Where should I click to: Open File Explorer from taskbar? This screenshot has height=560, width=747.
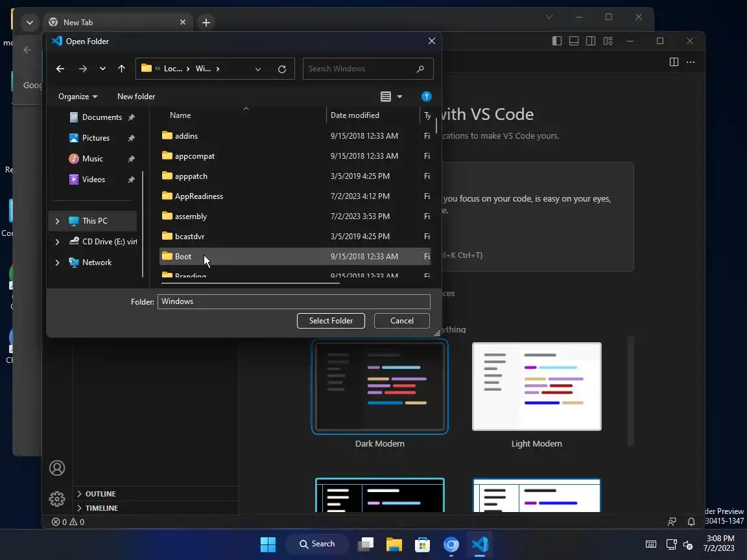394,544
